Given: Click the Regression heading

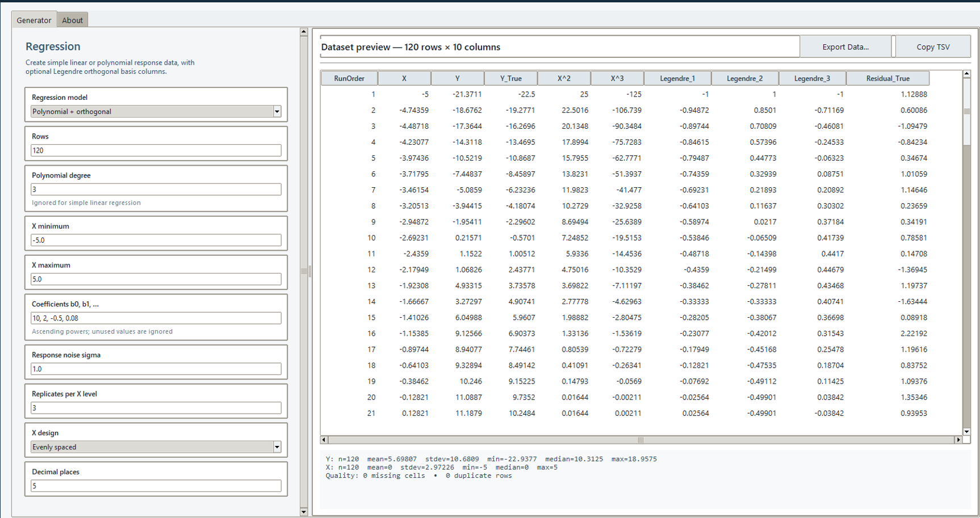Looking at the screenshot, I should click(x=53, y=47).
